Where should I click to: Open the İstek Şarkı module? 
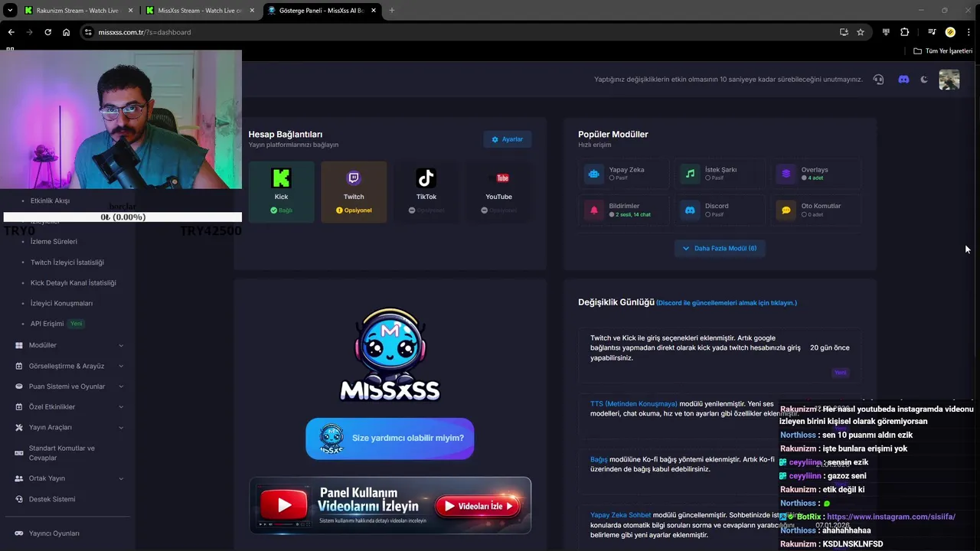tap(720, 174)
